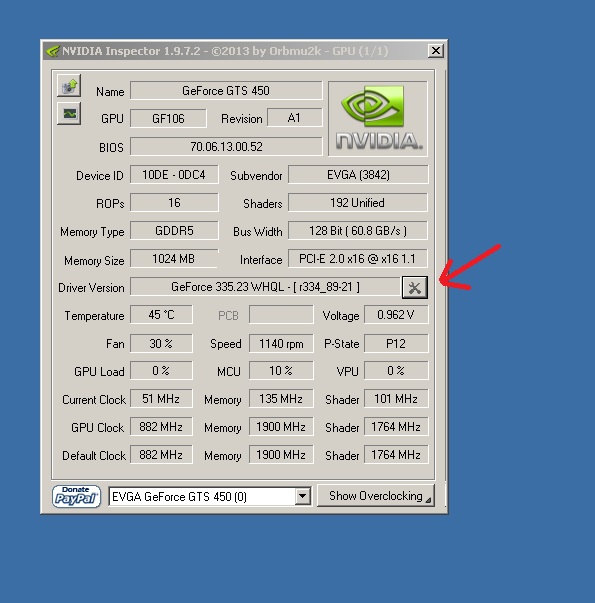The height and width of the screenshot is (603, 595).
Task: Click the Subvendor EVGA (3842) field
Action: (358, 175)
